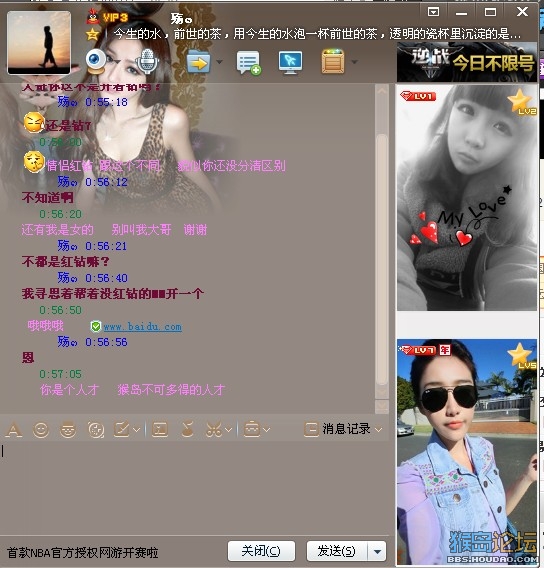Expand the toolbox briefcase dropdown arrow
544x568 pixels.
(267, 430)
